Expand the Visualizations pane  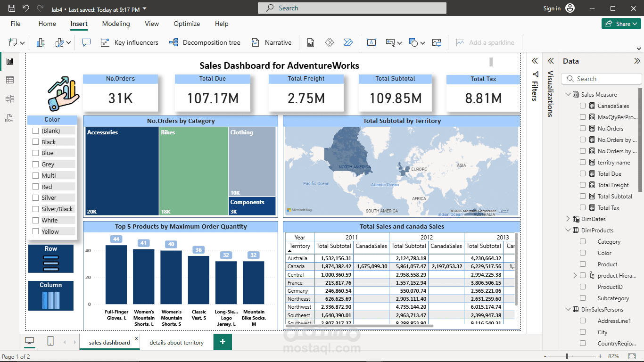point(550,61)
